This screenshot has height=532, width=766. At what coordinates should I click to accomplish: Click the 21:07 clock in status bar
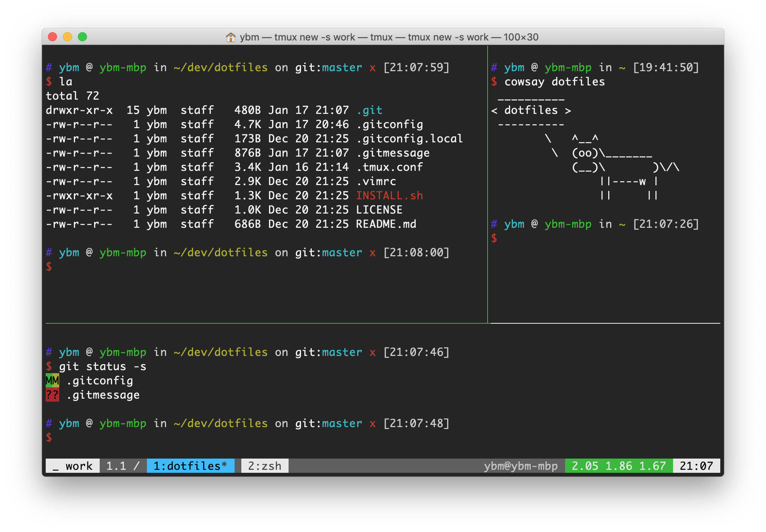(x=696, y=466)
